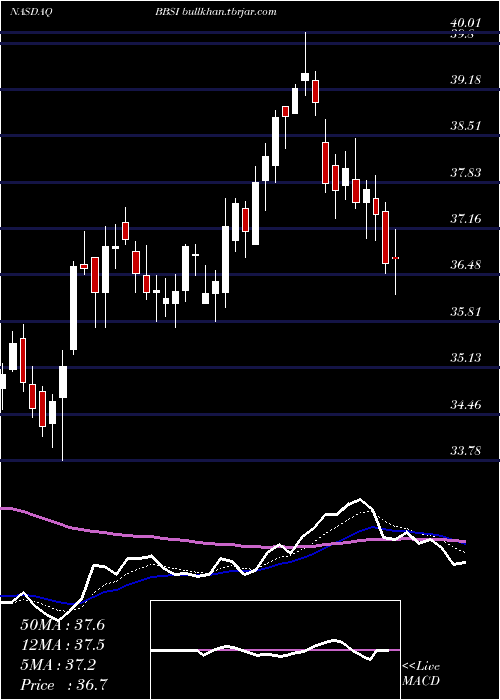Click the highest candlestick near 40.01
500x700 pixels.
305,64
